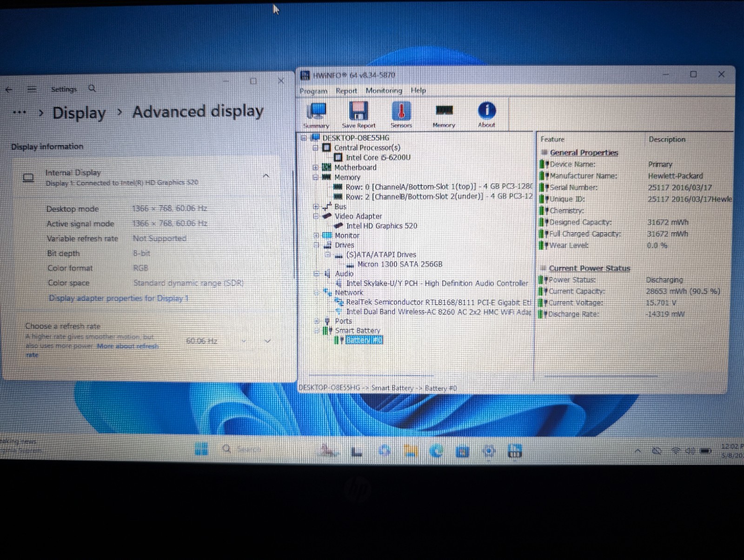The height and width of the screenshot is (560, 744).
Task: Open Microsoft Store from the taskbar
Action: 462,451
